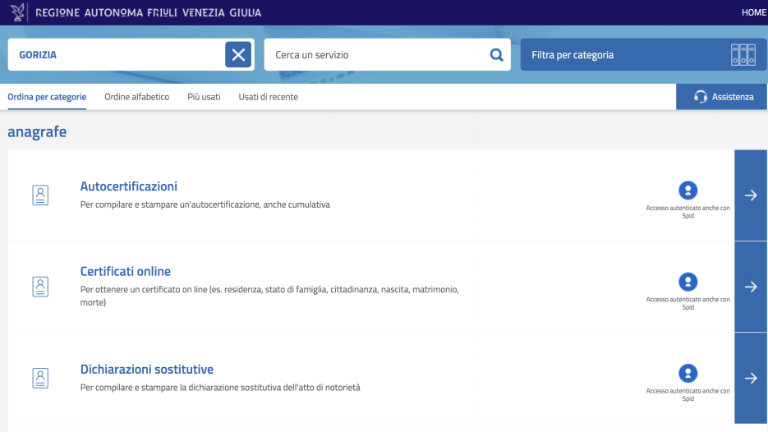Screen dimensions: 768x432
Task: Open the category filter binders icon
Action: (x=740, y=55)
